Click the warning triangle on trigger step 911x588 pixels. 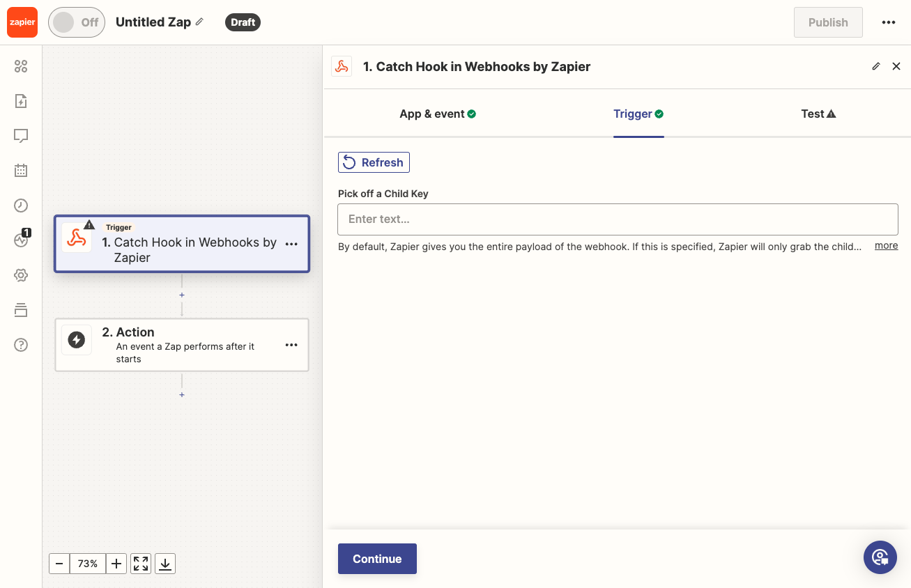point(89,224)
